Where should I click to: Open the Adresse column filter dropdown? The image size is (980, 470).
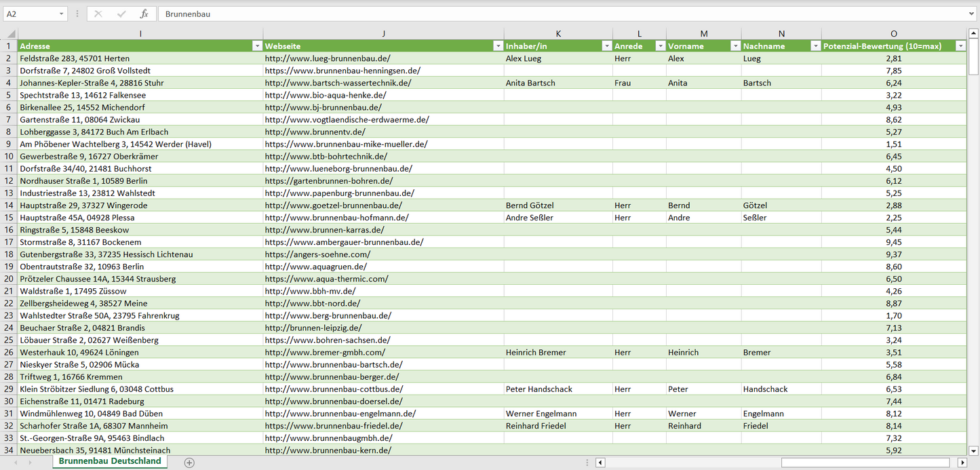click(x=257, y=46)
